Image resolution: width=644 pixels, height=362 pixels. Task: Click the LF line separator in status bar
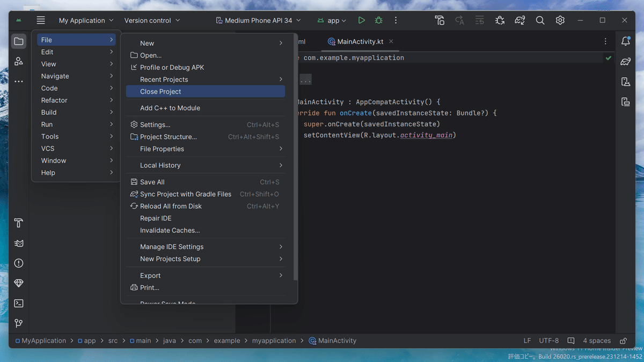[528, 341]
